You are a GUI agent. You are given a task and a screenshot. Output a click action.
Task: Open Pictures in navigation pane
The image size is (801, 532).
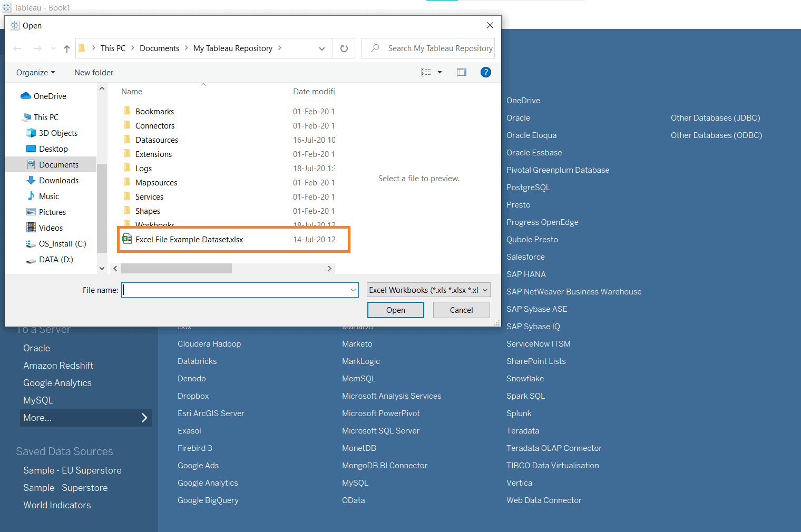click(x=46, y=212)
